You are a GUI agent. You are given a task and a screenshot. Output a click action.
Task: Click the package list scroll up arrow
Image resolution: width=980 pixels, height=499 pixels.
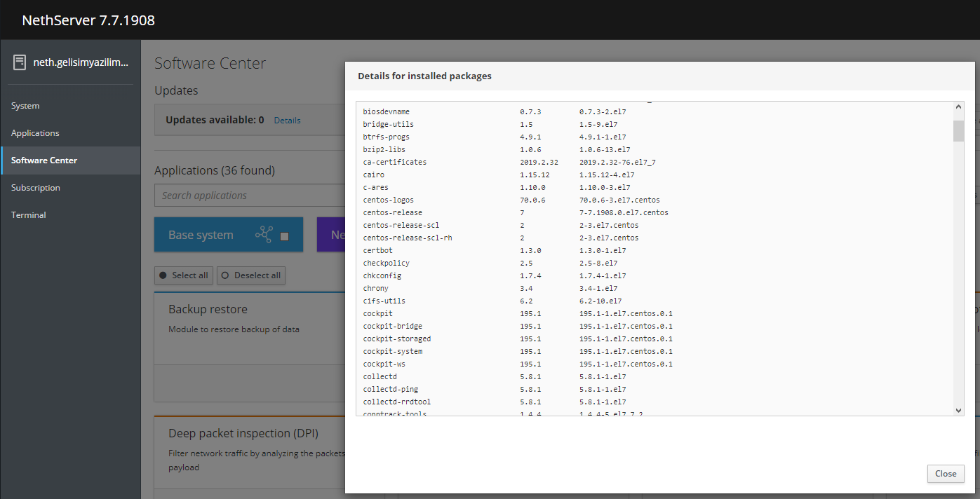coord(958,107)
